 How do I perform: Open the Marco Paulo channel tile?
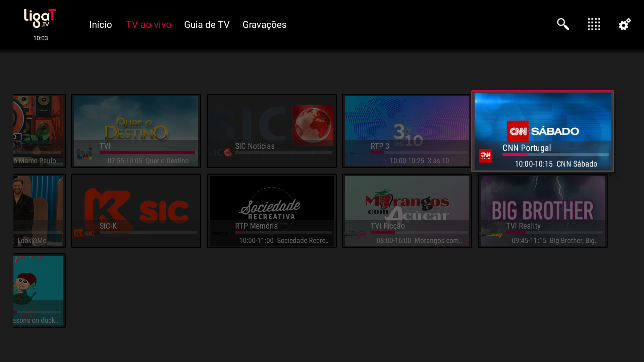[39, 131]
